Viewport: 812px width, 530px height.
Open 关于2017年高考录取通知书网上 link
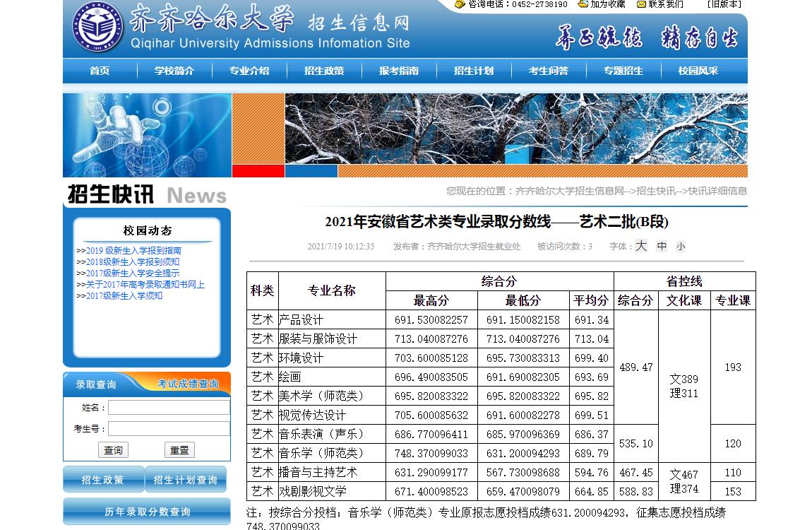(145, 284)
